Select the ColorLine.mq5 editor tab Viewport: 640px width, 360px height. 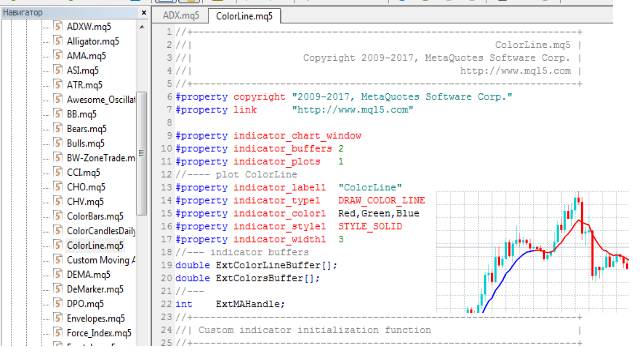(244, 16)
